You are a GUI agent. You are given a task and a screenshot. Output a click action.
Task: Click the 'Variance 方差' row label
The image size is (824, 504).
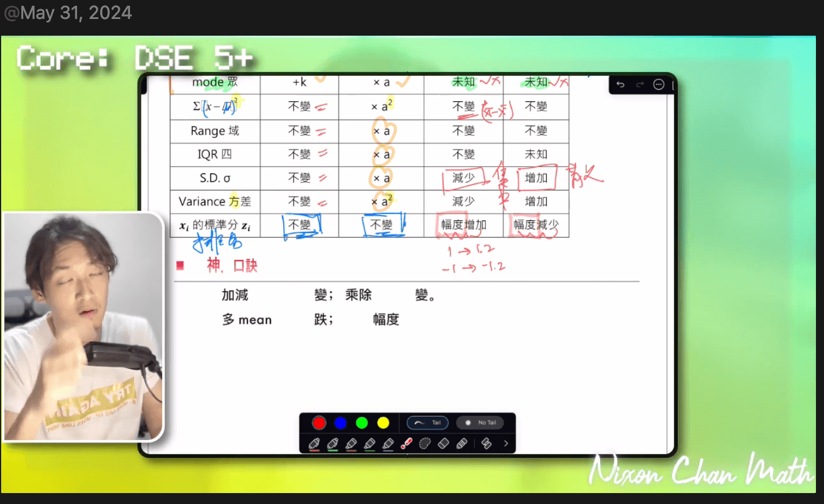pos(215,201)
